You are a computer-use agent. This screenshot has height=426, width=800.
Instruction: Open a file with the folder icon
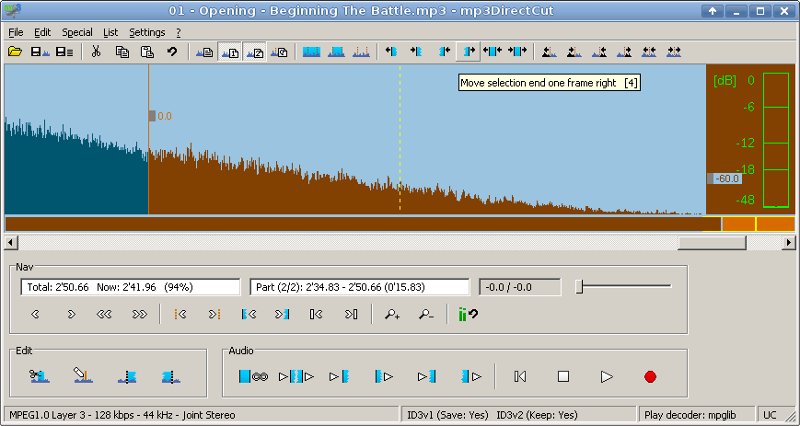click(15, 52)
